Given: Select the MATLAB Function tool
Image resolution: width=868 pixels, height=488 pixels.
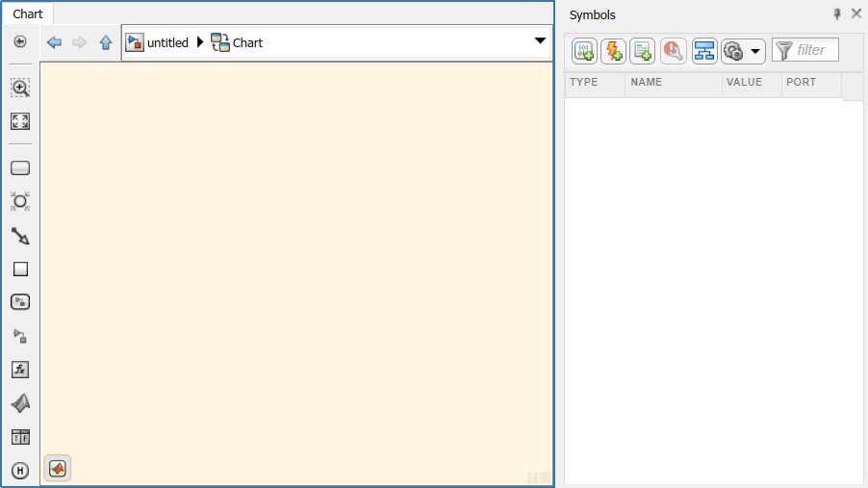Looking at the screenshot, I should point(20,403).
